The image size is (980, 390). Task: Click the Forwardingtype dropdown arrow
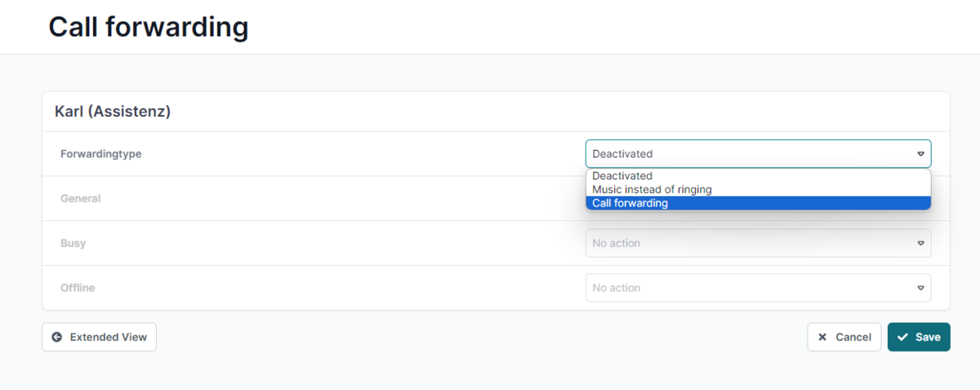(x=920, y=153)
